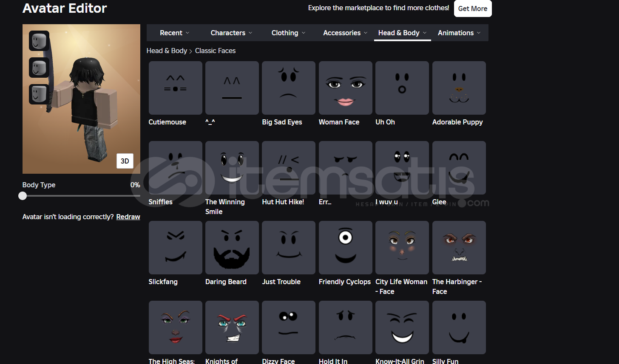Click the bottom head thumbnail in avatar preview
Screen dimensions: 619x364
(x=39, y=94)
